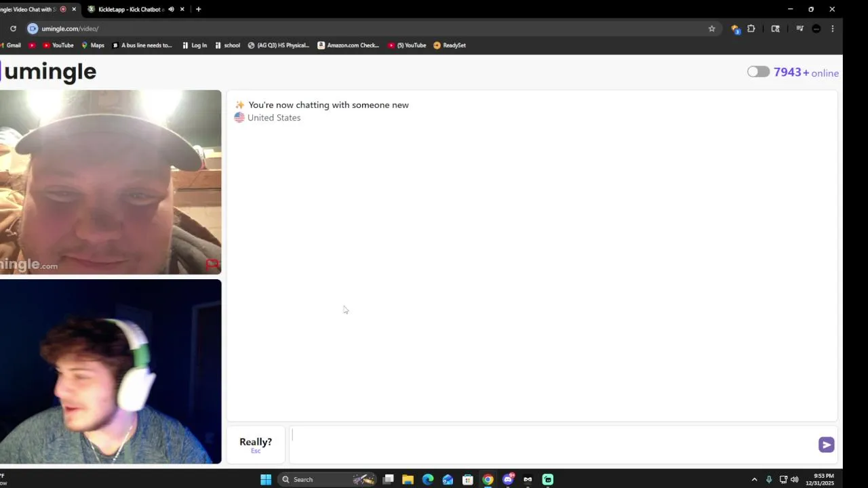The image size is (868, 488).
Task: Open the school bookmark
Action: pyautogui.click(x=227, y=45)
